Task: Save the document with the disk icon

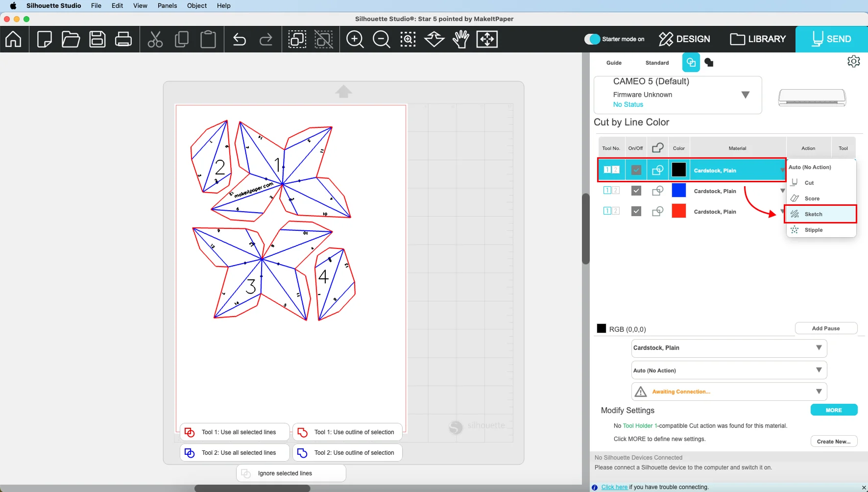Action: pyautogui.click(x=97, y=39)
